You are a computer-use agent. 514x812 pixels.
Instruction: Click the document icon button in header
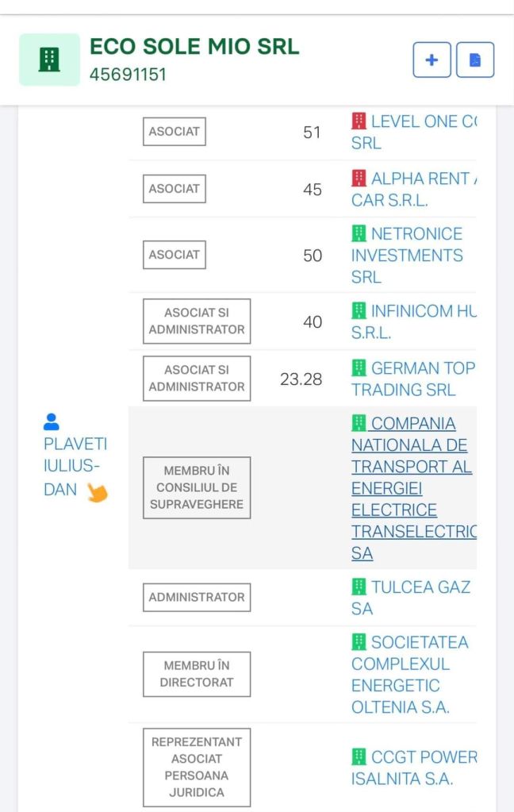(x=475, y=60)
